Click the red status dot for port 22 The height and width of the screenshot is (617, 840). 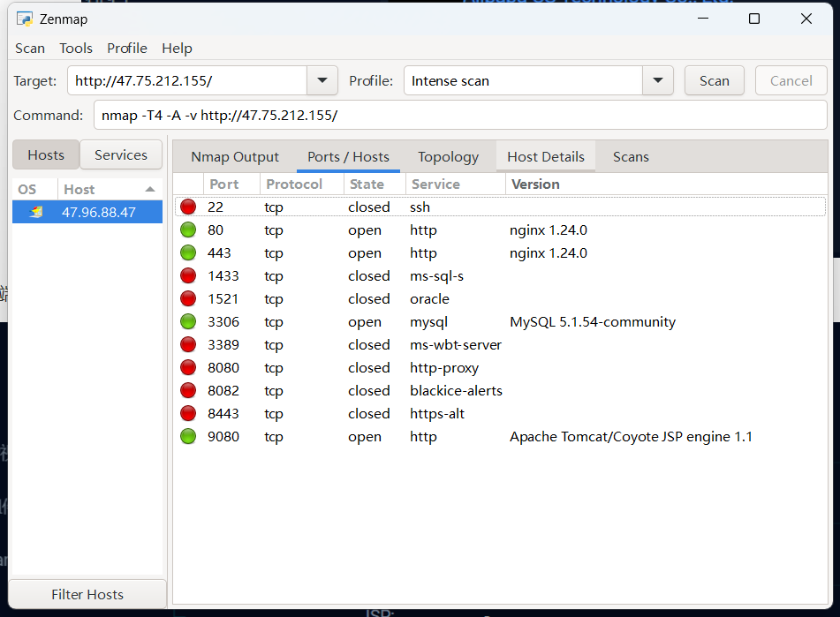[188, 207]
